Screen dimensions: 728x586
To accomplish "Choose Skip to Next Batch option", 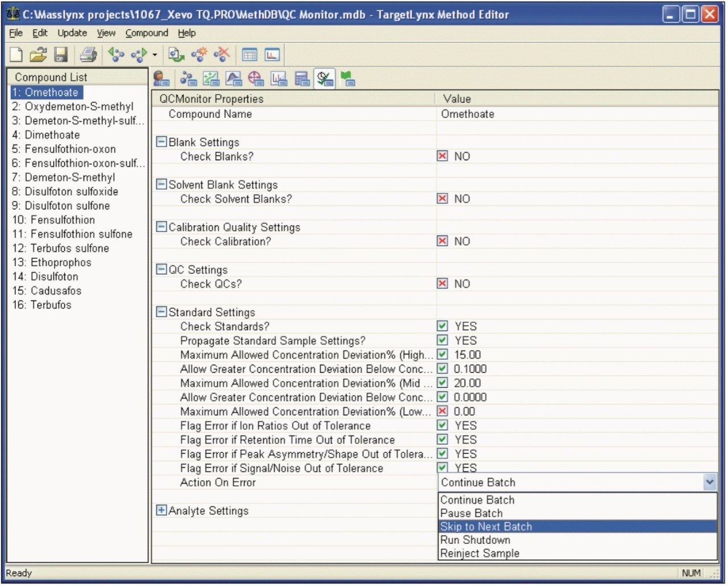I will [x=486, y=527].
